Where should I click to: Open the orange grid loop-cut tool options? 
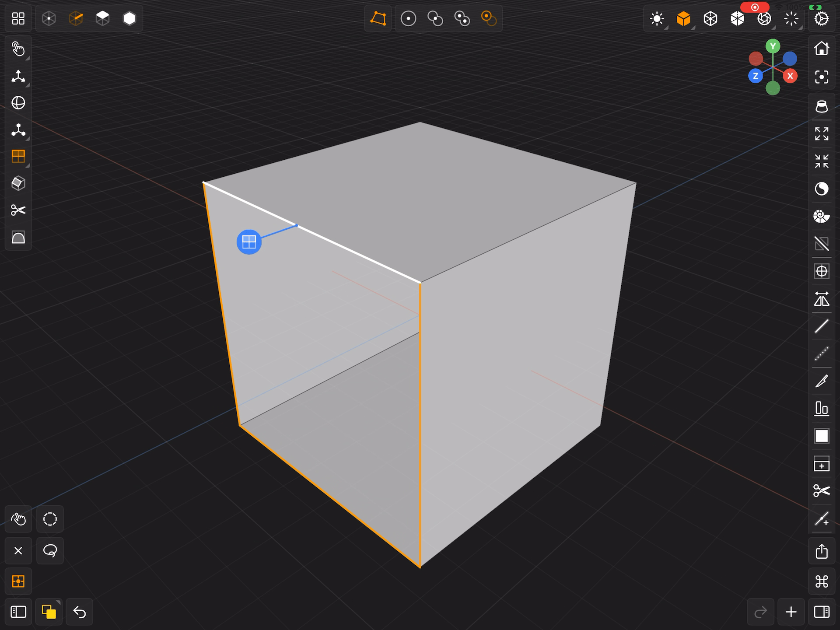point(18,157)
